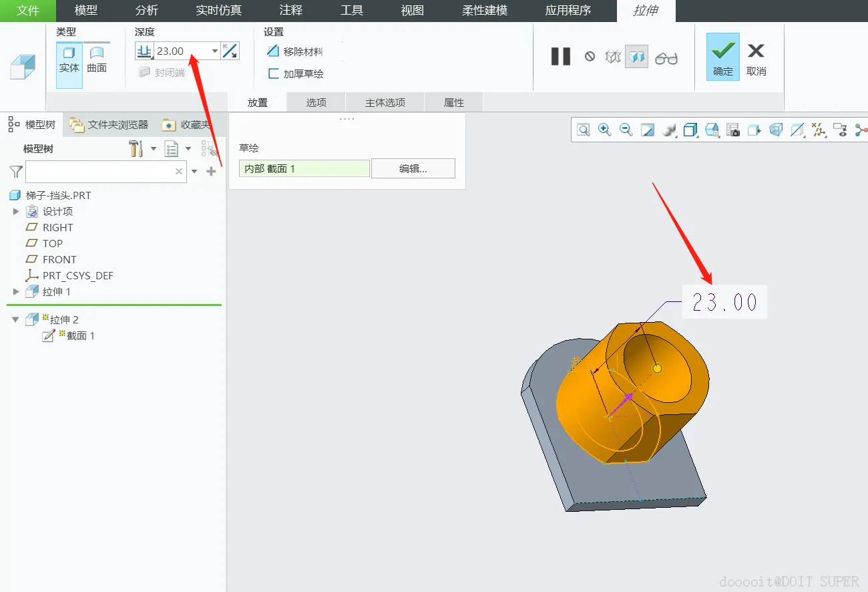Open the depth value dropdown arrow
Screen dimensions: 868x592
(215, 51)
